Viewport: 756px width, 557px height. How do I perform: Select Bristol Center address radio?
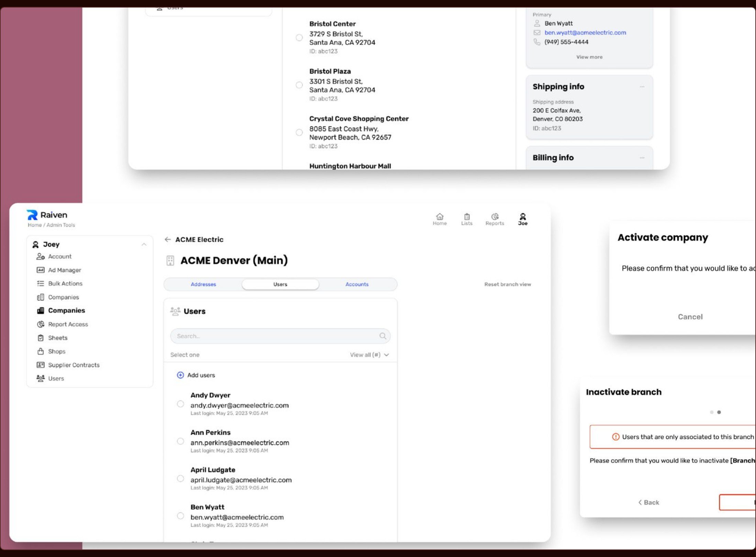[x=299, y=38]
